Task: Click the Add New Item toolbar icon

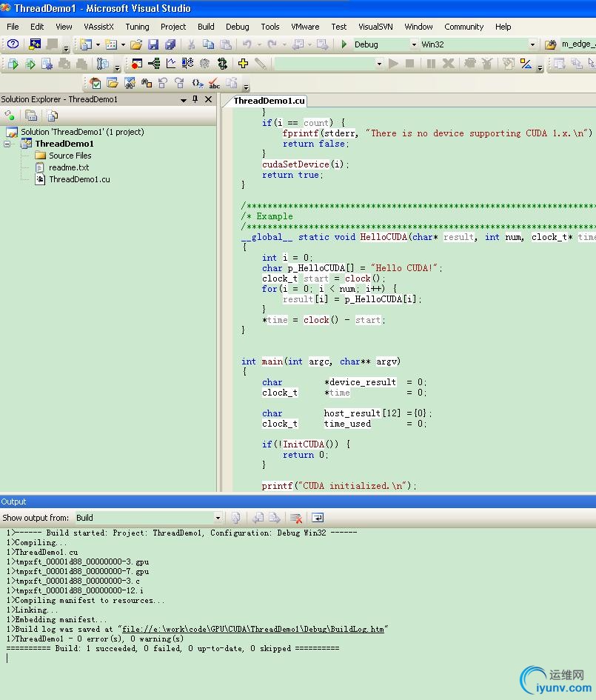Action: (110, 44)
